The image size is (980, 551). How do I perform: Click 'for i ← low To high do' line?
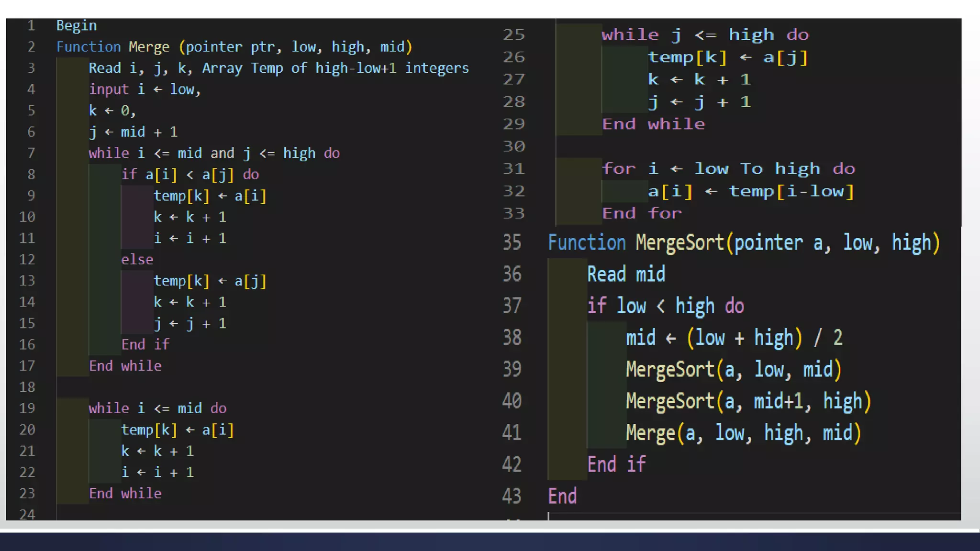pyautogui.click(x=728, y=169)
